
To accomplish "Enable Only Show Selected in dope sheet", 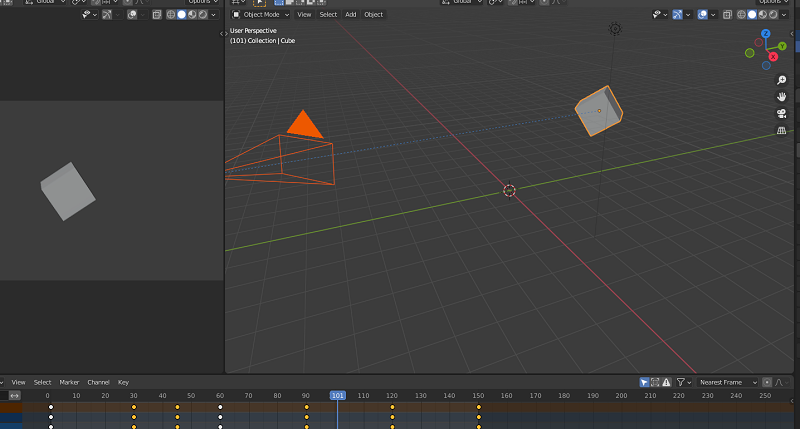I will coord(644,382).
